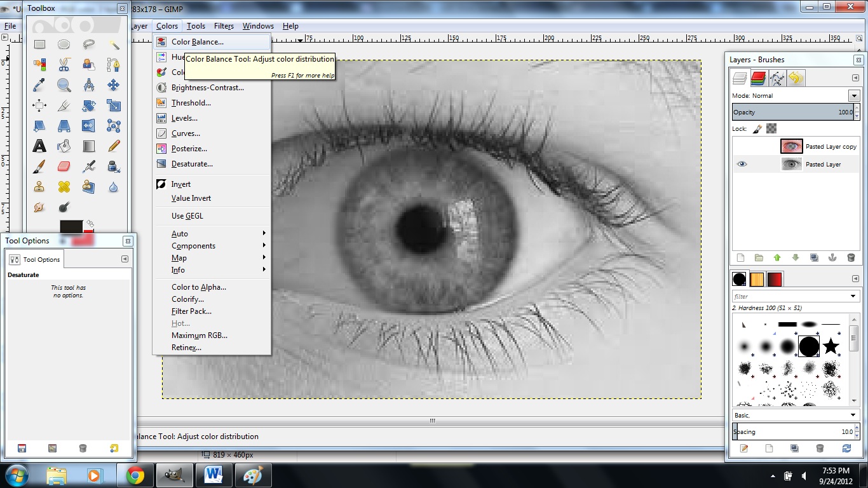Expand the Map submenu

point(212,258)
